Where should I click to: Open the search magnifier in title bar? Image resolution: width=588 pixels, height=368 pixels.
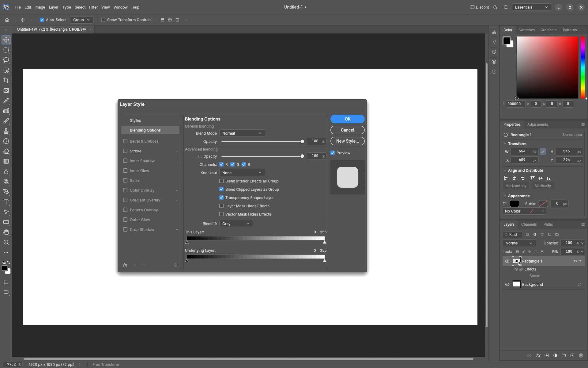pyautogui.click(x=506, y=7)
